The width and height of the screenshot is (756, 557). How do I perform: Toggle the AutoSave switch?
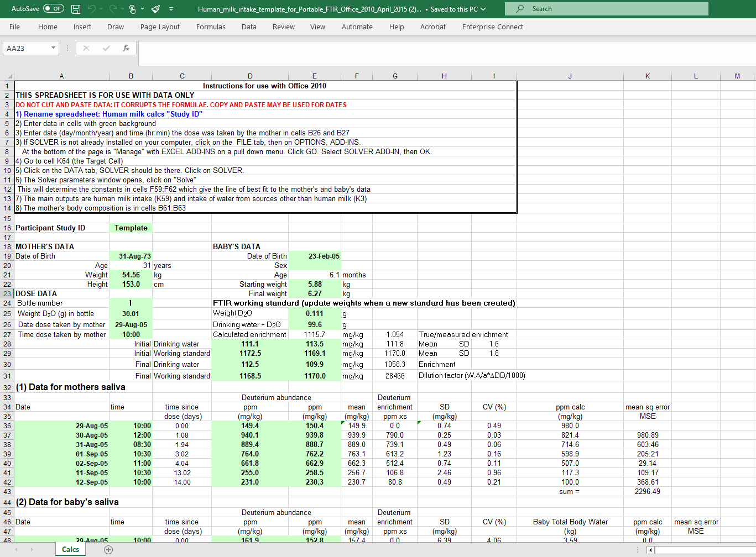pyautogui.click(x=53, y=9)
